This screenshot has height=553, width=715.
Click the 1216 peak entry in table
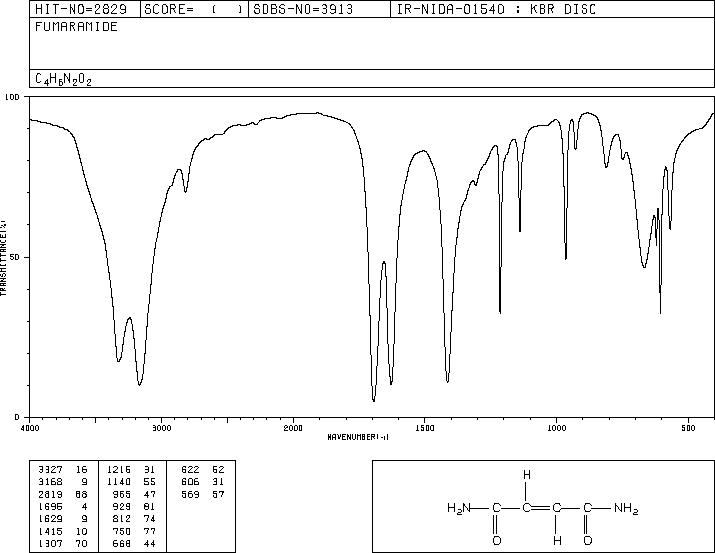coord(119,470)
